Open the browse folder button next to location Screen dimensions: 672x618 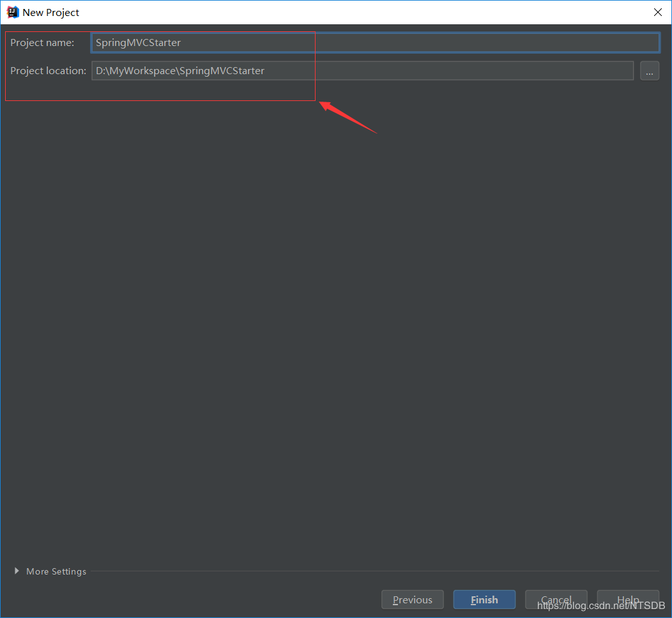649,71
